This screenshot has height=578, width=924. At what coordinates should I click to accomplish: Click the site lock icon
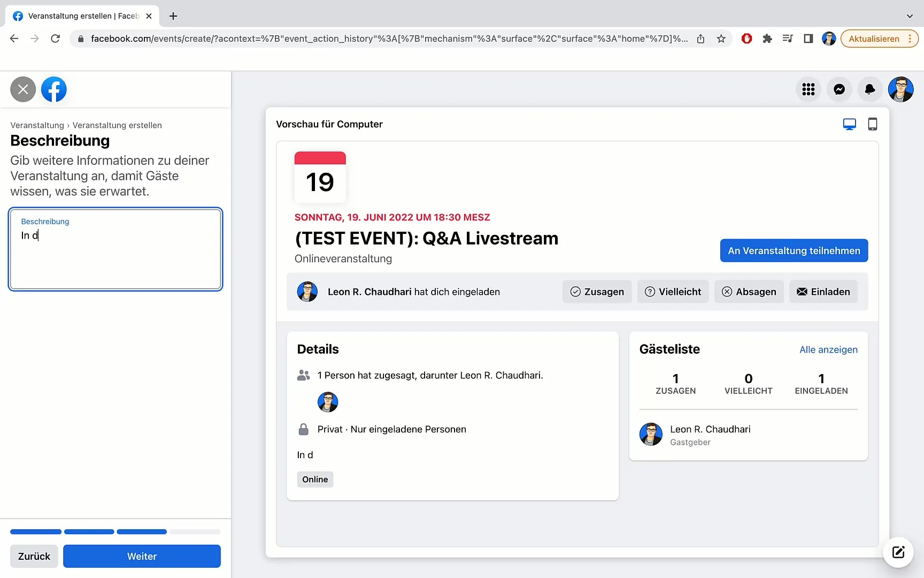point(81,39)
